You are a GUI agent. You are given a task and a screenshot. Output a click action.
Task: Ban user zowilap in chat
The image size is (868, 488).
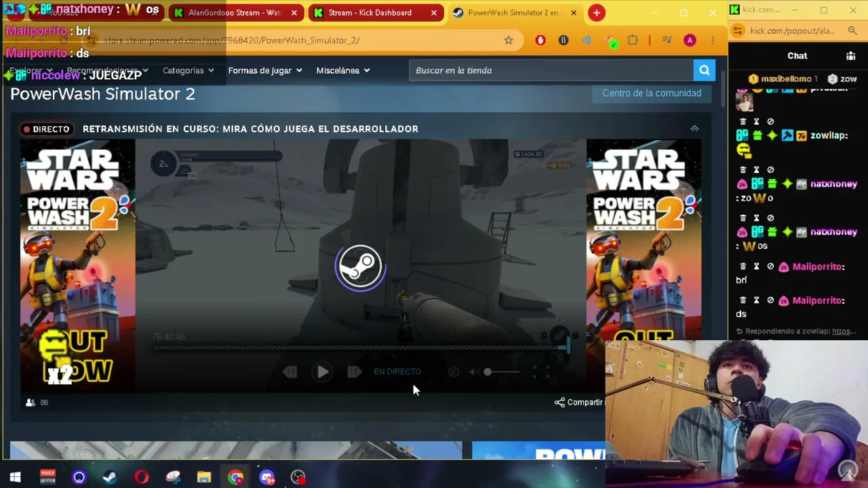[770, 122]
